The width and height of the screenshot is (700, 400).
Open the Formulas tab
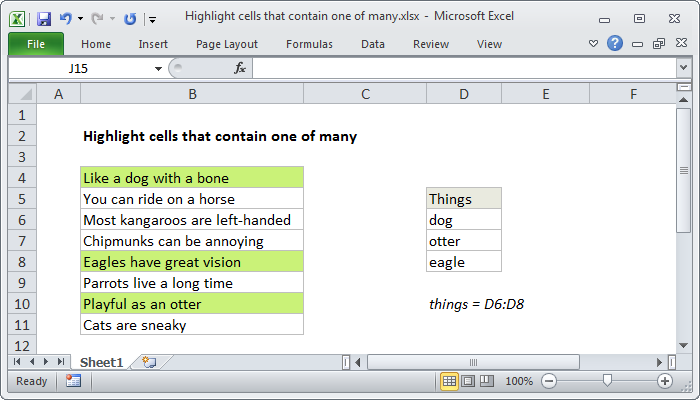coord(309,44)
